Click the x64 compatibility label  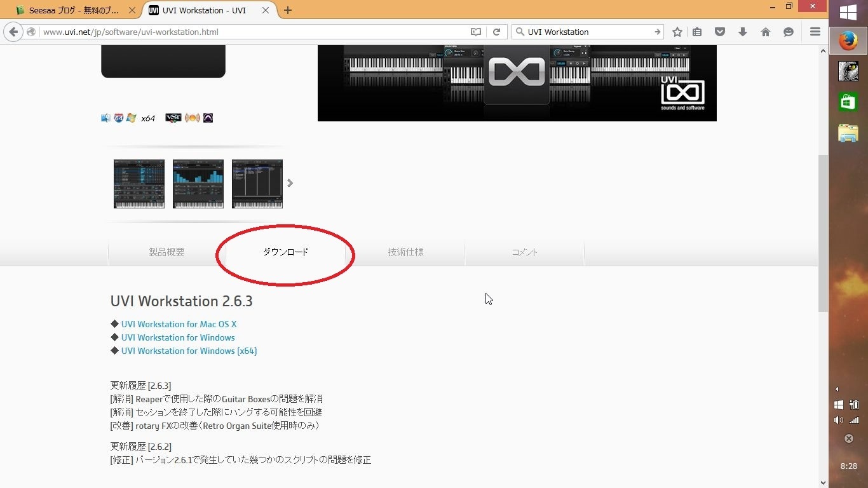(148, 118)
